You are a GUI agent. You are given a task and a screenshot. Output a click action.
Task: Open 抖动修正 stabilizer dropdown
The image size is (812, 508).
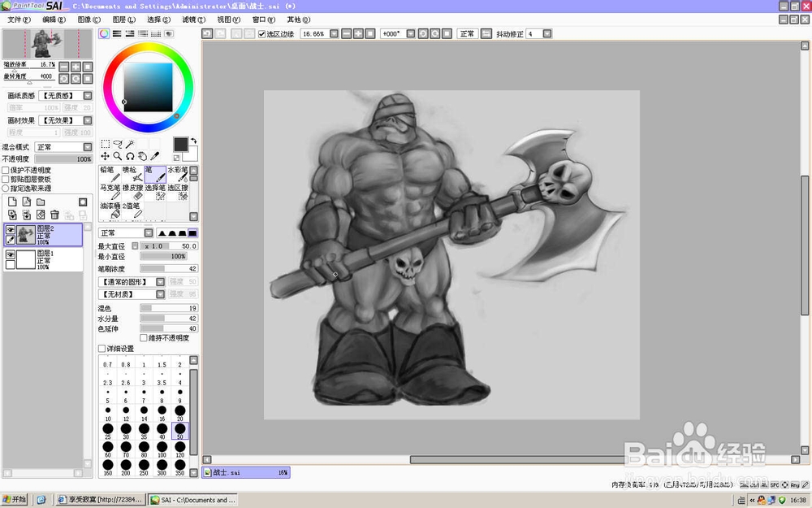tap(546, 33)
